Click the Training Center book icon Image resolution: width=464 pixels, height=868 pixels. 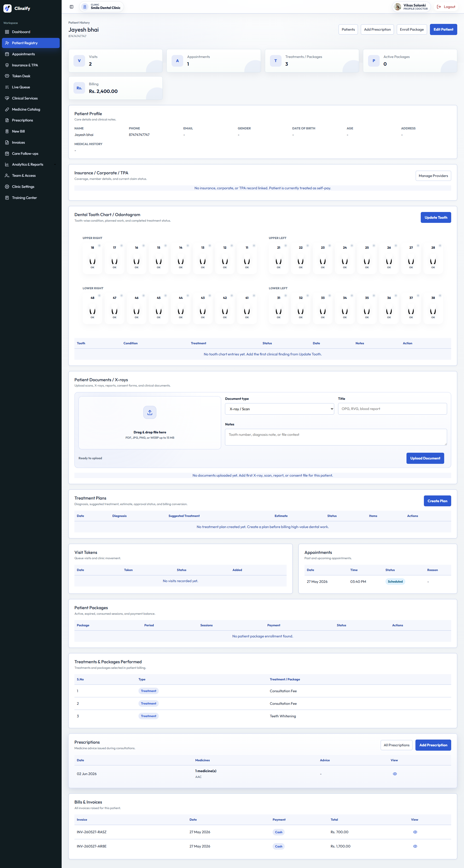(x=7, y=198)
